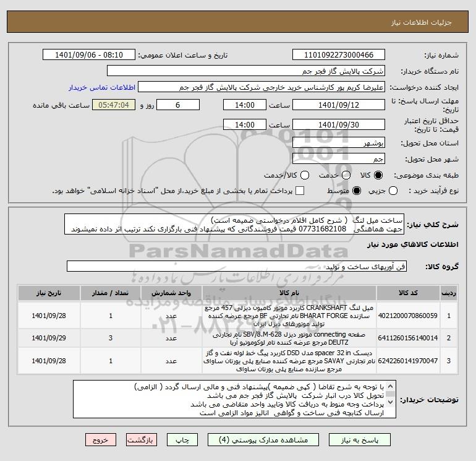
Task: Click the CRANKSHAFT BHARAT FORGE item name
Action: coord(289,316)
